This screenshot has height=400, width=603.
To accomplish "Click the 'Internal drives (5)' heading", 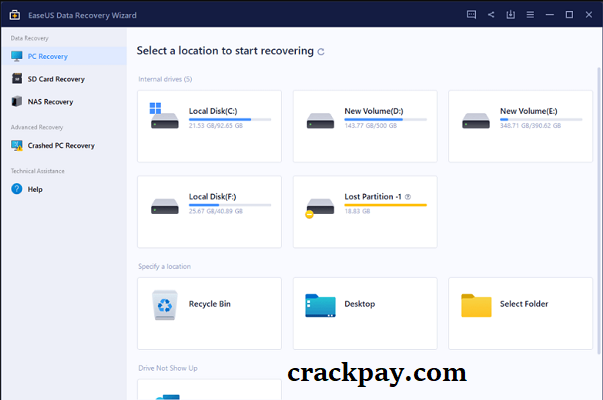I will [x=165, y=79].
